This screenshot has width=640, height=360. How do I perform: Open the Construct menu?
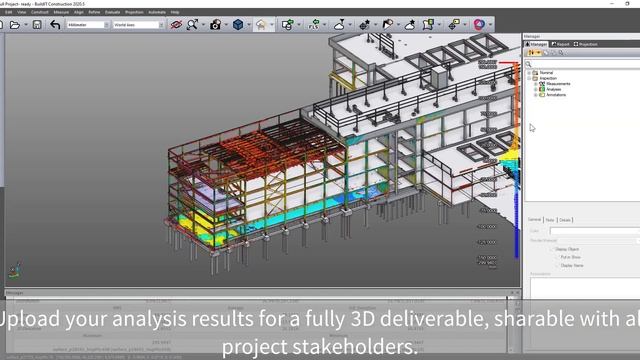[40, 12]
